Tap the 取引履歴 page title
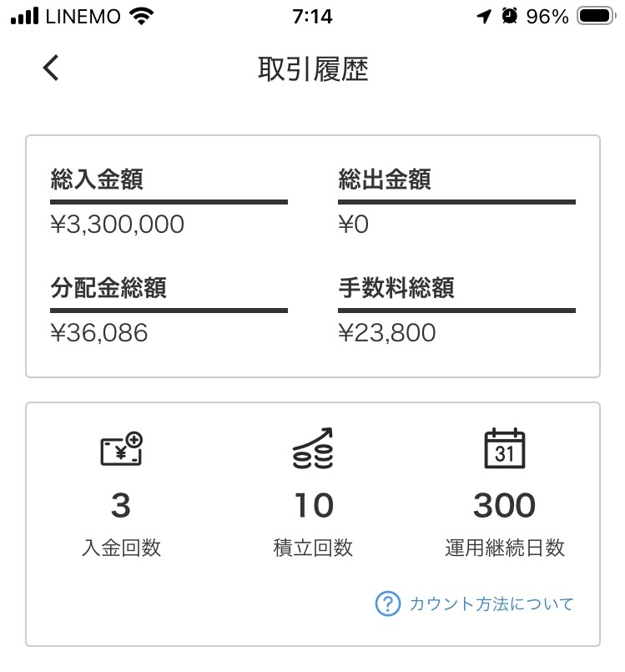 [x=313, y=68]
